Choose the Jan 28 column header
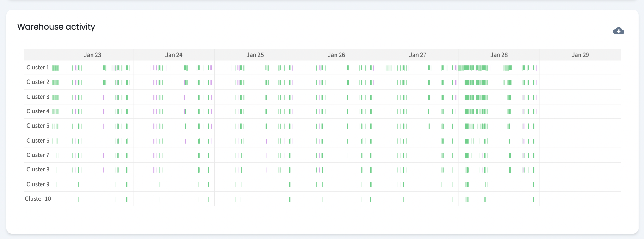 click(499, 55)
